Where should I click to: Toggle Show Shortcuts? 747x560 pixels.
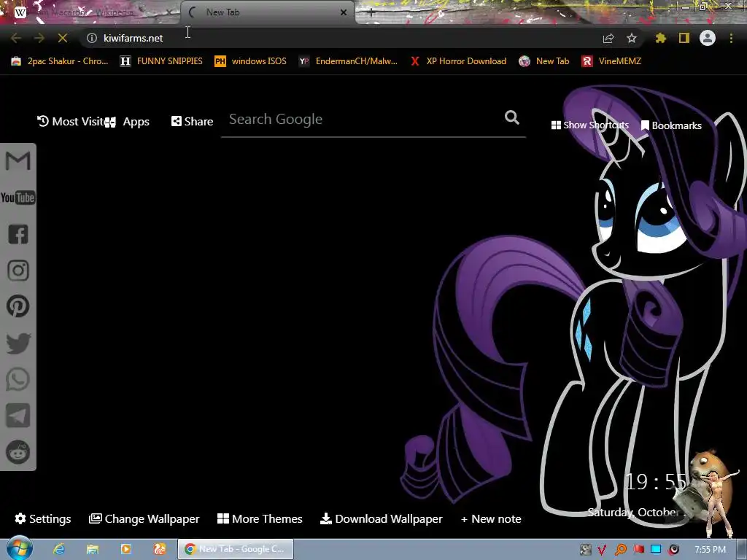pos(589,125)
